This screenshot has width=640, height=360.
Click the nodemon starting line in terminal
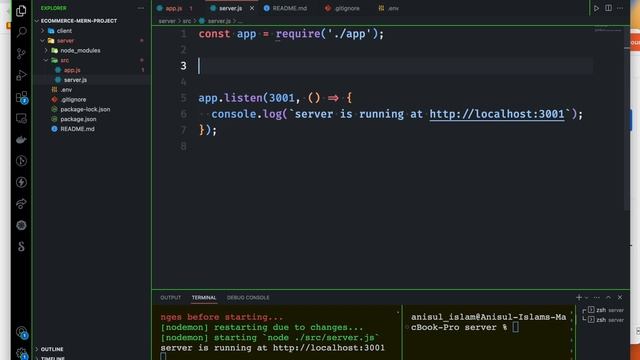[269, 338]
